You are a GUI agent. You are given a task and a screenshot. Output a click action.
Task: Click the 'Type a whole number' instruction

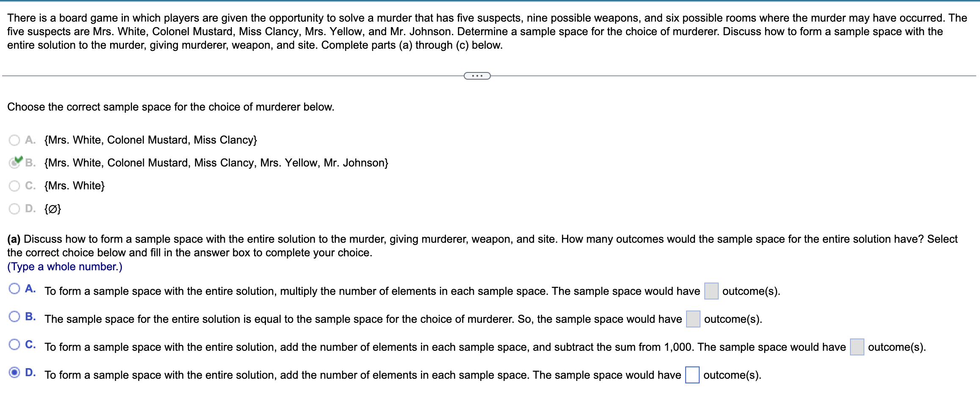[x=64, y=266]
